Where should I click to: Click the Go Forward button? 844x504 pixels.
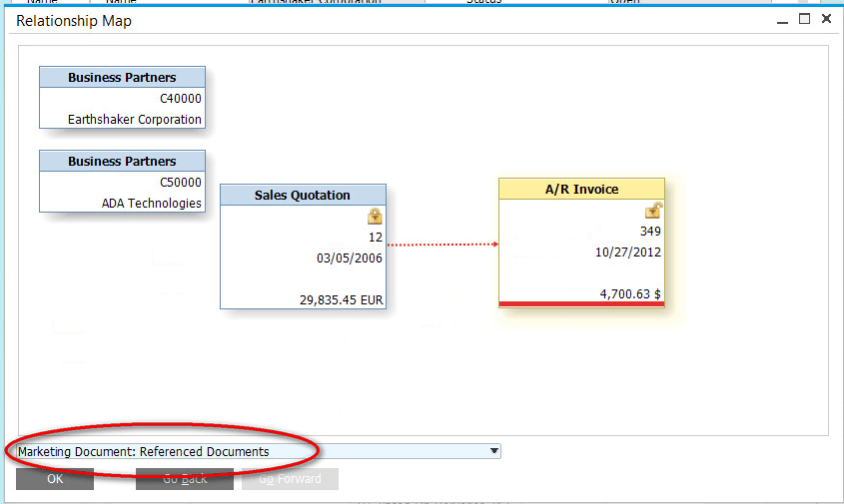(x=290, y=479)
